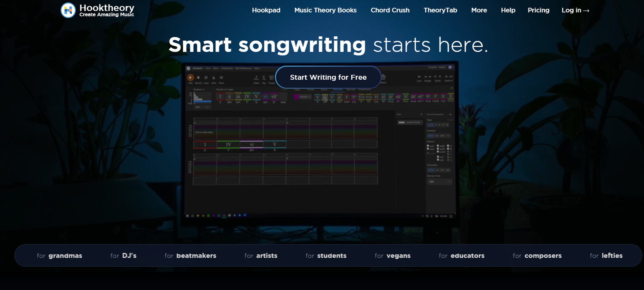Screen dimensions: 644x290
Task: Select the 'for grandmas' option
Action: pos(59,256)
